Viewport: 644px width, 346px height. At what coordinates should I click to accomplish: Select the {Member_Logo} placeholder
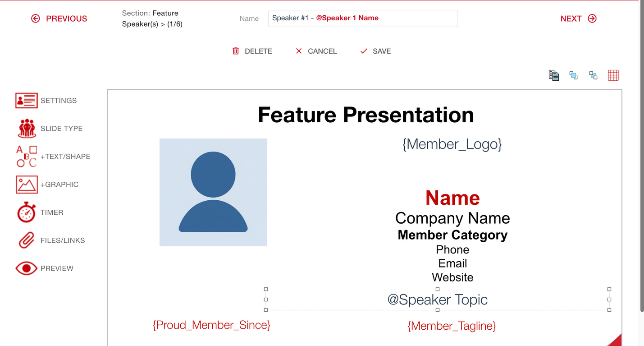[x=452, y=144]
